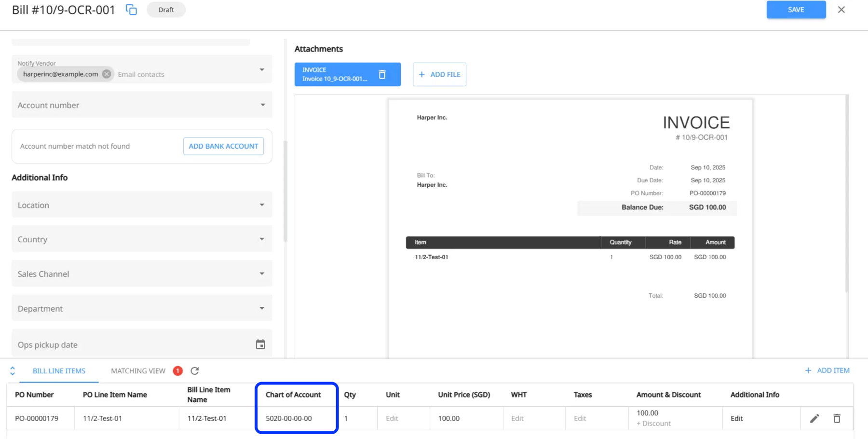Select the INVOICE attachment tab
The image size is (868, 439).
pyautogui.click(x=335, y=74)
